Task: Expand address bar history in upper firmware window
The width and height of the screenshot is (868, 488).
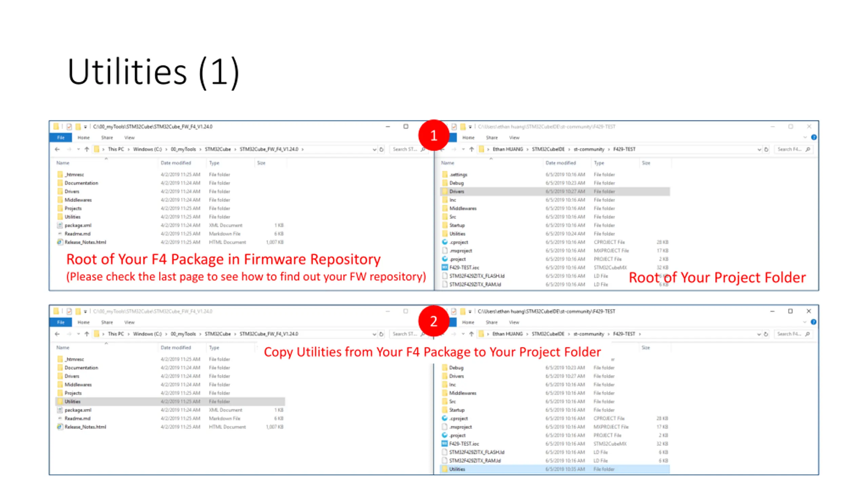Action: pyautogui.click(x=374, y=149)
